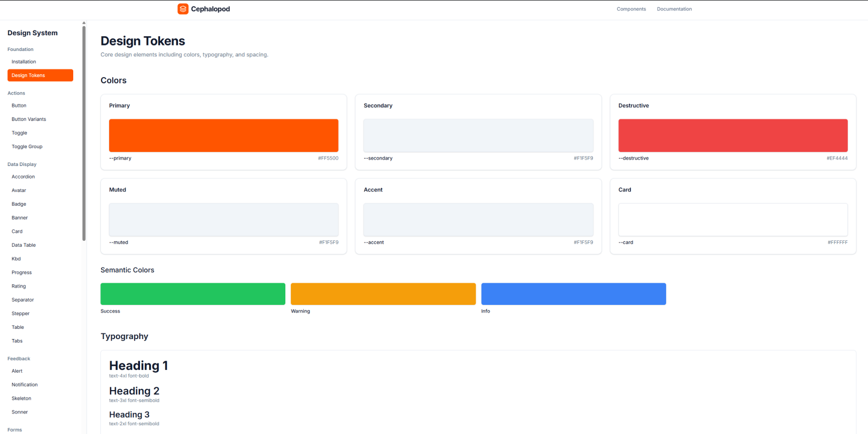Go to the Stepper page
868x434 pixels.
coord(40,314)
